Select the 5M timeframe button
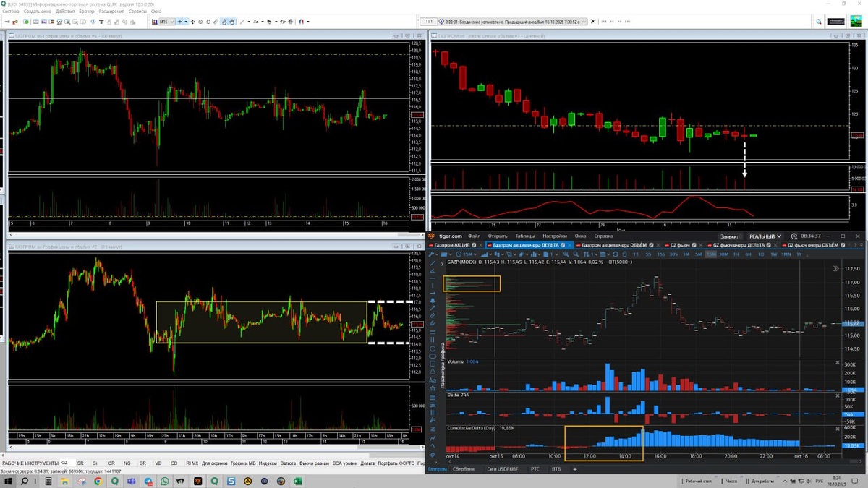Screen dimensions: 868x488 point(698,254)
